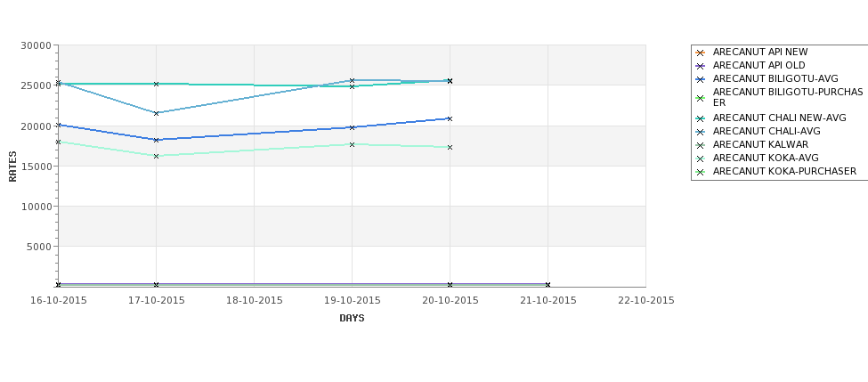Select the ARECANUT BILIGOTU-PURCHASER legend label
The image size is (868, 382).
788,97
